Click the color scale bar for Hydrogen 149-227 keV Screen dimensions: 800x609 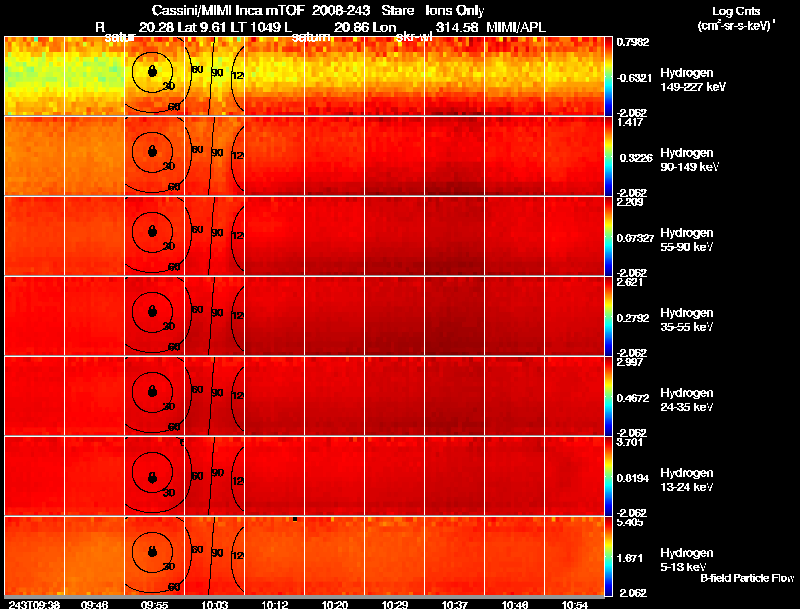pos(608,75)
